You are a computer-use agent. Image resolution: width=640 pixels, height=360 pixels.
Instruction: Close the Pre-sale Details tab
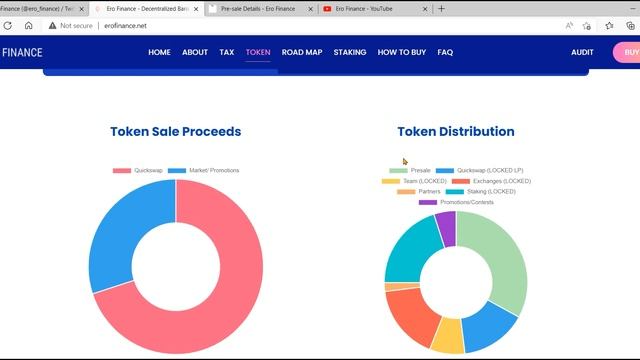311,9
